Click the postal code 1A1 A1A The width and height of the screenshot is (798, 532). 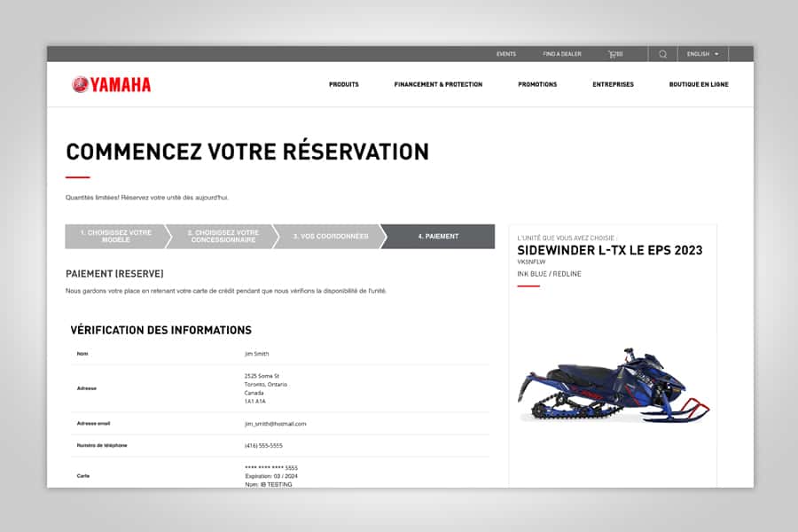tap(255, 401)
